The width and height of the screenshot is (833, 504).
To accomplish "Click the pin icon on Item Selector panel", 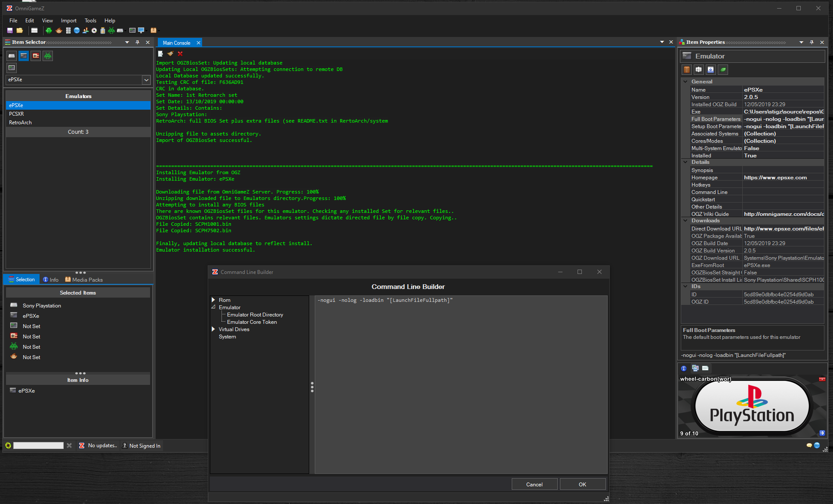I will pos(137,42).
